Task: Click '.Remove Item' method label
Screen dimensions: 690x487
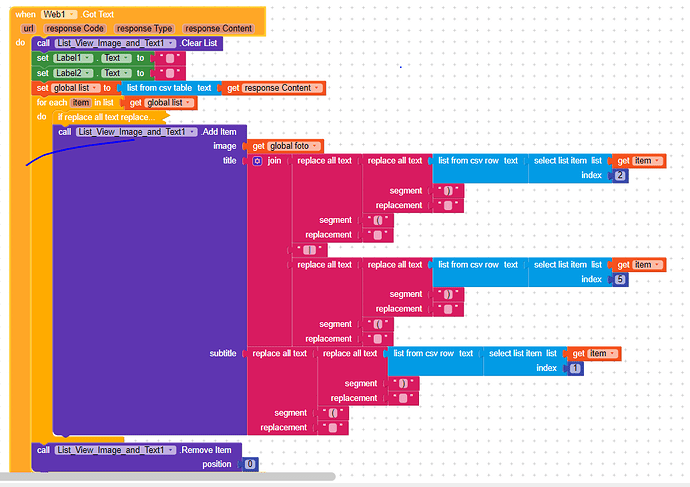Action: (x=206, y=450)
